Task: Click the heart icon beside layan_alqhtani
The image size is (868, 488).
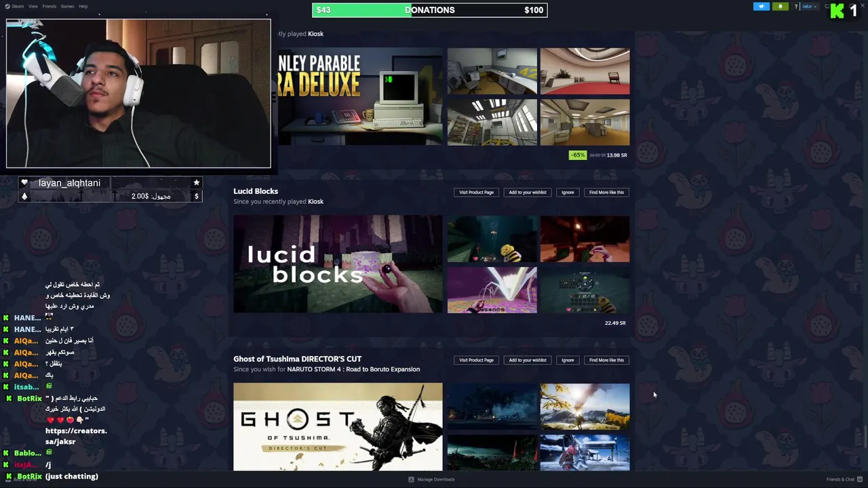Action: point(24,183)
